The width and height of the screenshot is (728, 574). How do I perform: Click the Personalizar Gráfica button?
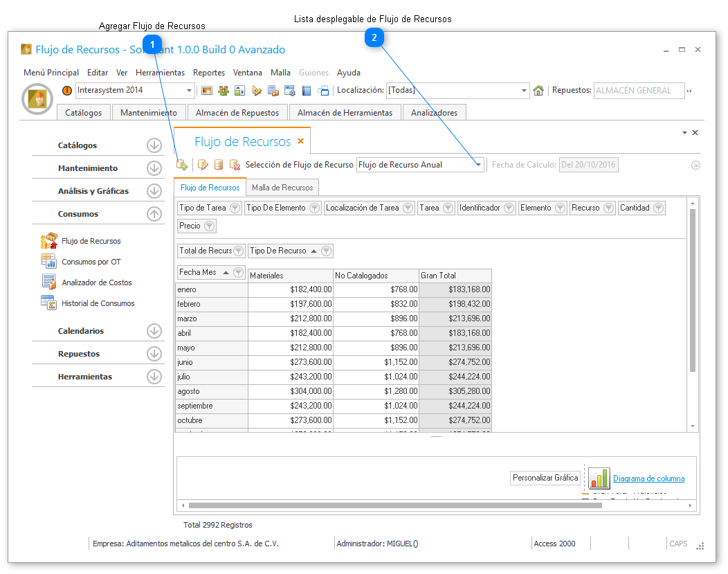(545, 478)
